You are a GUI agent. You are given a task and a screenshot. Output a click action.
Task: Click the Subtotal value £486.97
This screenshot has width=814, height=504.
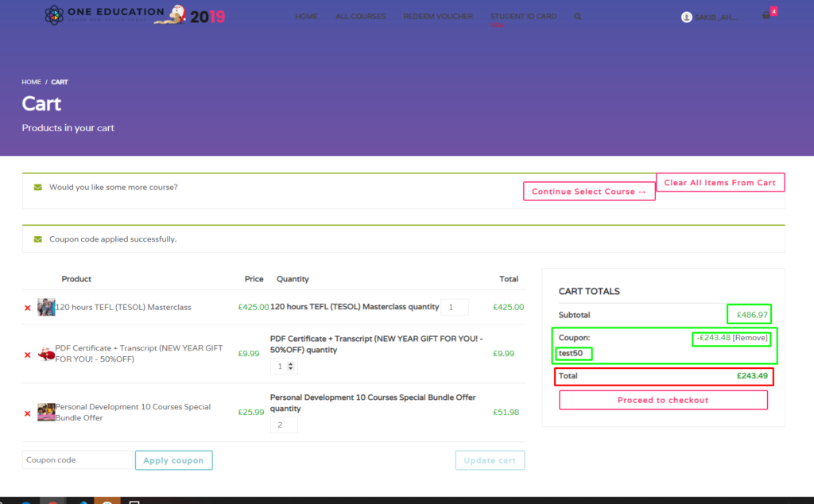(x=752, y=315)
